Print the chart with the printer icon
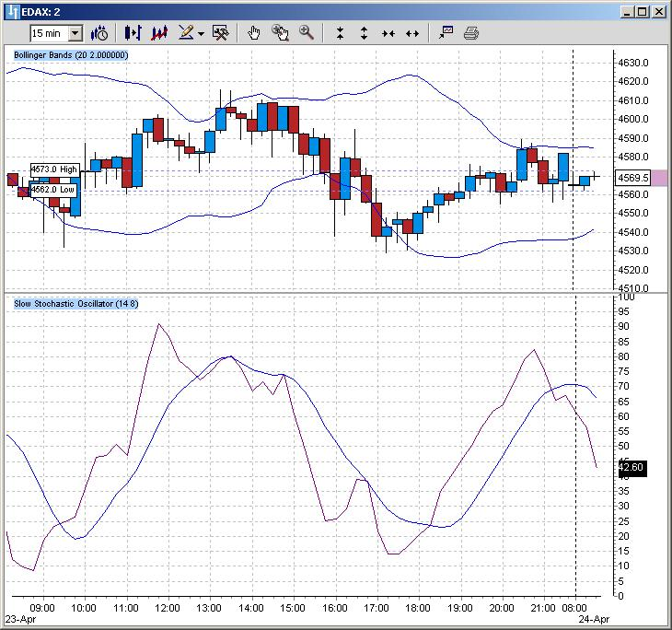This screenshot has height=630, width=672. pos(471,33)
